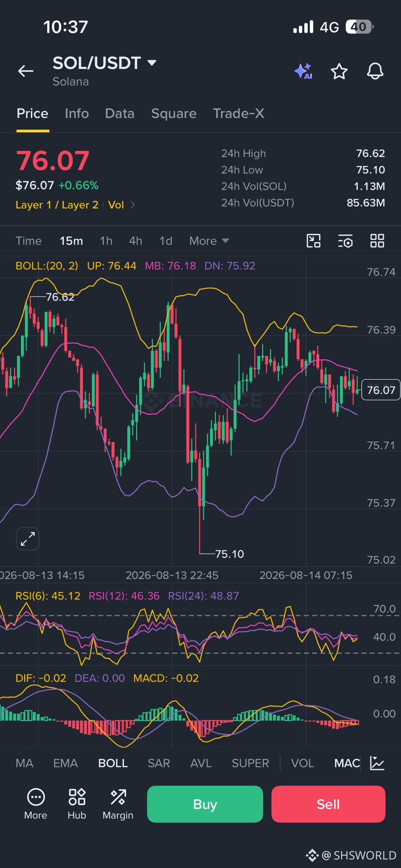The image size is (401, 868).
Task: Tap the cellular signal bars icon
Action: pos(303,27)
